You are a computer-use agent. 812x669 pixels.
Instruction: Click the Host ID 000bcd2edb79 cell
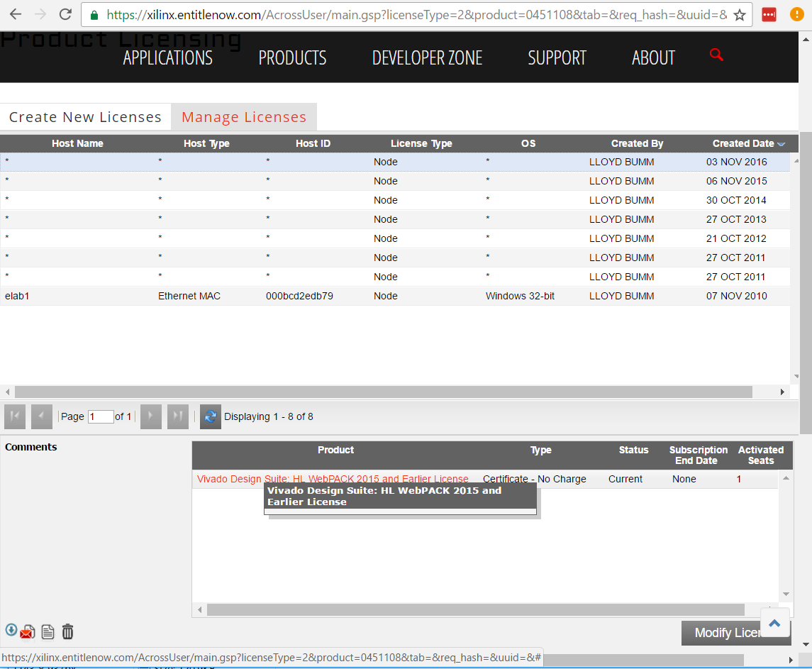tap(299, 296)
